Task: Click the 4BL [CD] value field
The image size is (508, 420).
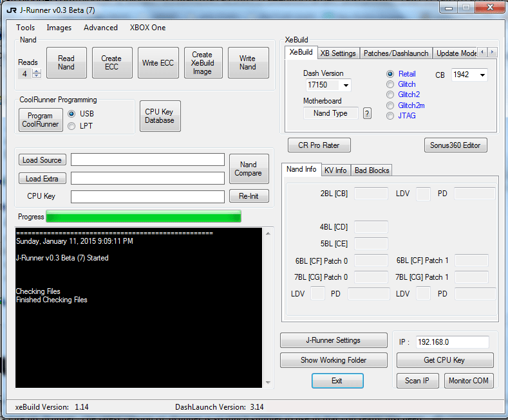Action: tap(371, 227)
